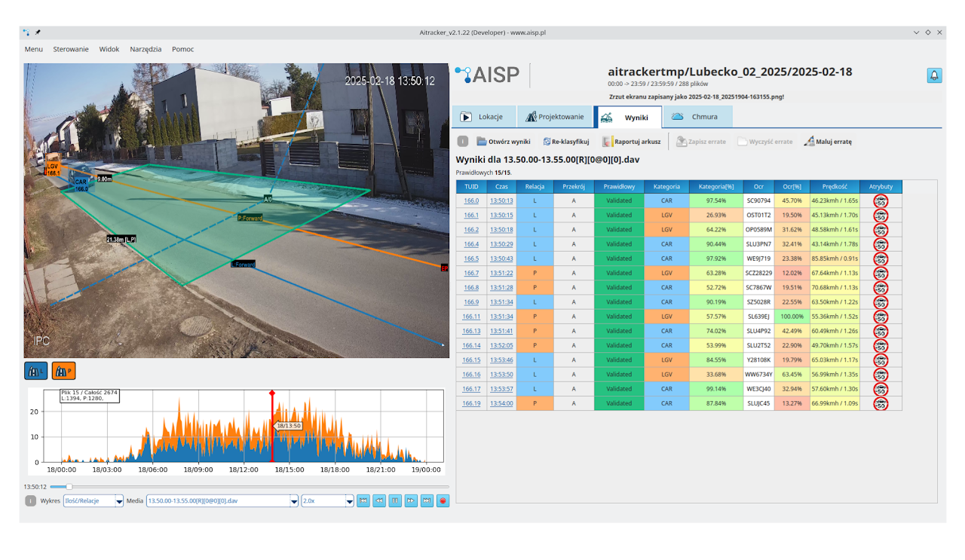
Task: Fast-forward the video playback
Action: [411, 500]
